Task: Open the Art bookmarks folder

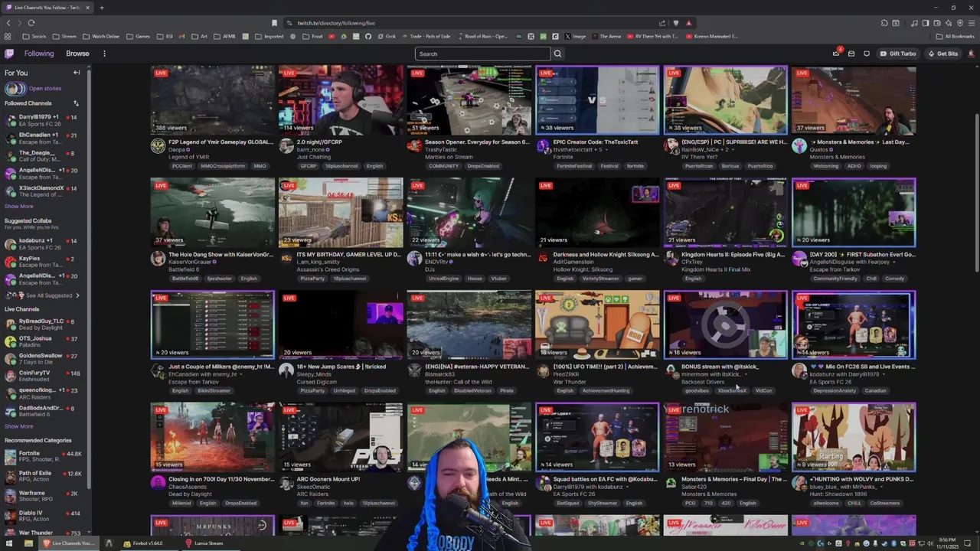Action: tap(200, 36)
